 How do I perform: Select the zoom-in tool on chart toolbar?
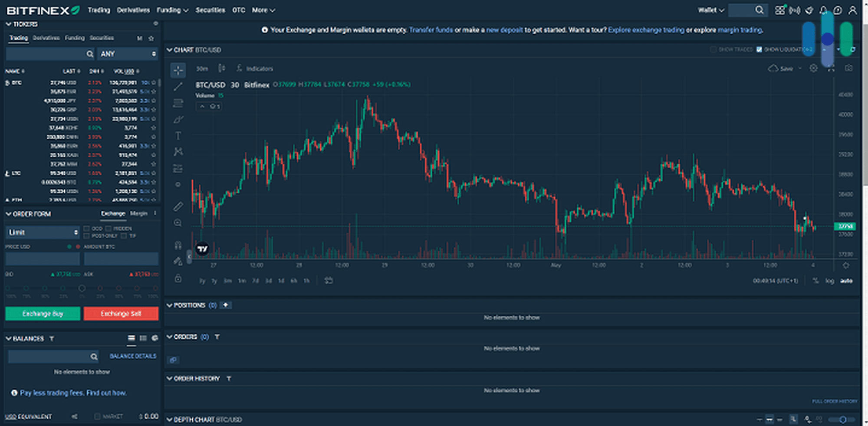point(178,223)
